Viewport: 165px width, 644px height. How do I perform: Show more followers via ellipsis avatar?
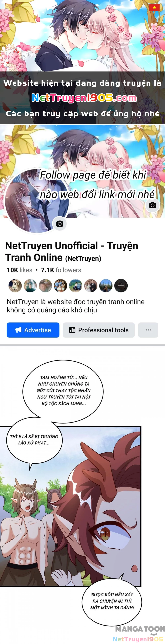[x=121, y=286]
